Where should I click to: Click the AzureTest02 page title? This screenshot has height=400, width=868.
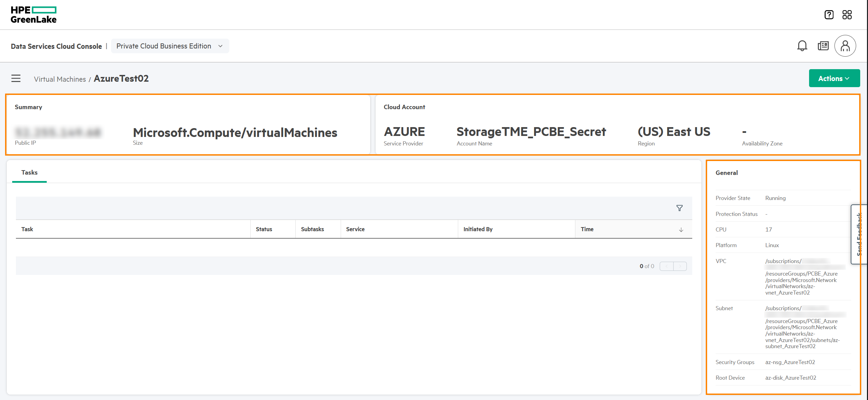click(x=121, y=78)
